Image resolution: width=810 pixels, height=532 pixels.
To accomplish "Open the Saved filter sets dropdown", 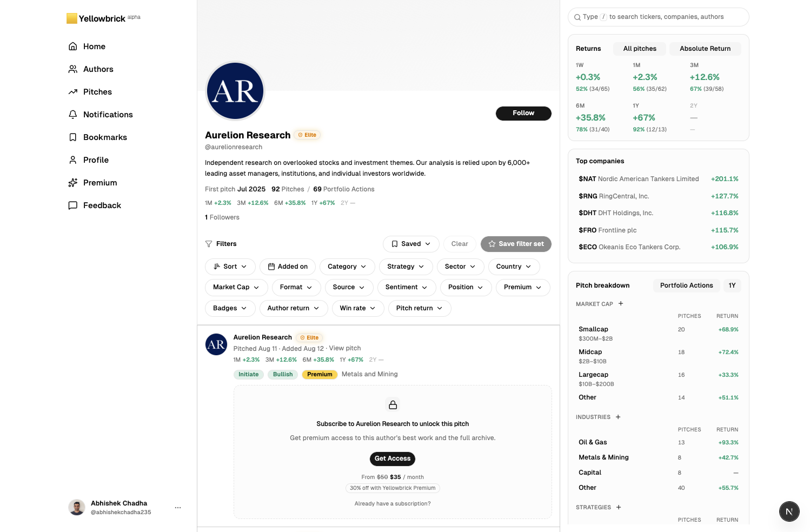I will (411, 244).
